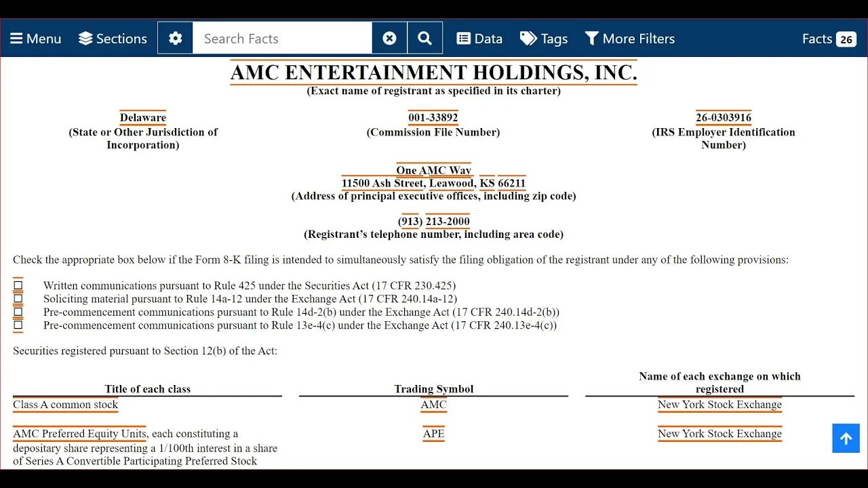Click '(Exact name of registrant as specified in its charter)' text
The image size is (868, 488).
(x=433, y=91)
